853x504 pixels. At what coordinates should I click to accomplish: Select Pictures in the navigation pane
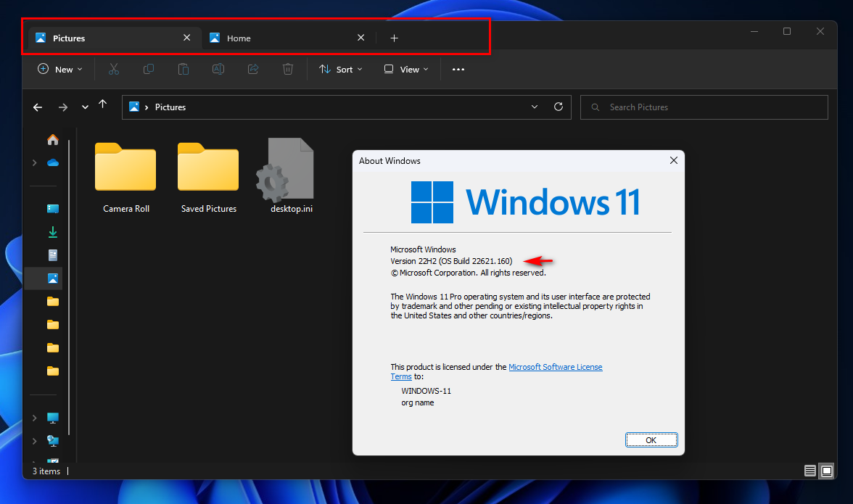53,278
